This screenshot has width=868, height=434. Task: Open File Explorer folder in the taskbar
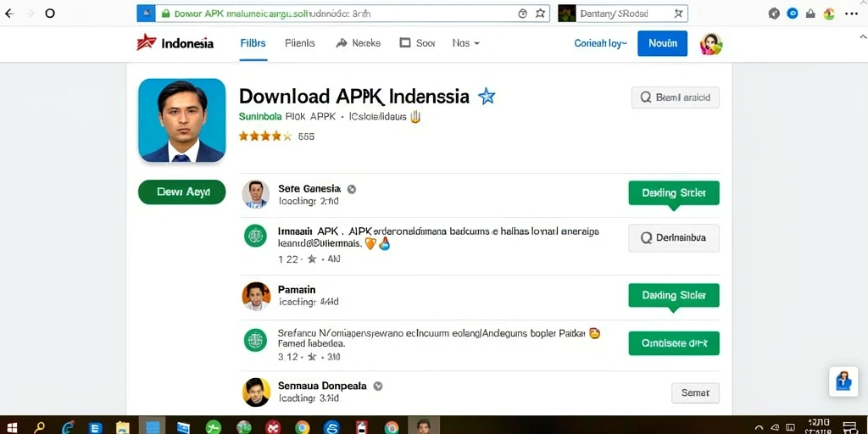[123, 427]
